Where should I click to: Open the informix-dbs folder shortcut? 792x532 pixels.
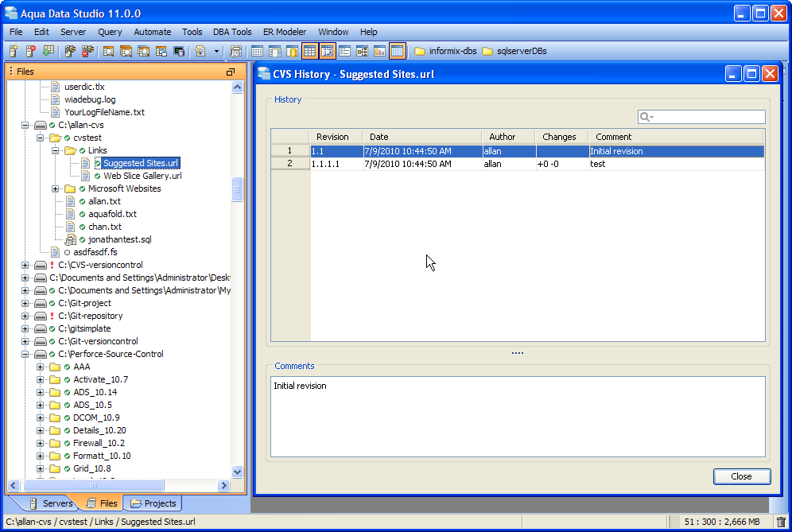click(x=445, y=51)
